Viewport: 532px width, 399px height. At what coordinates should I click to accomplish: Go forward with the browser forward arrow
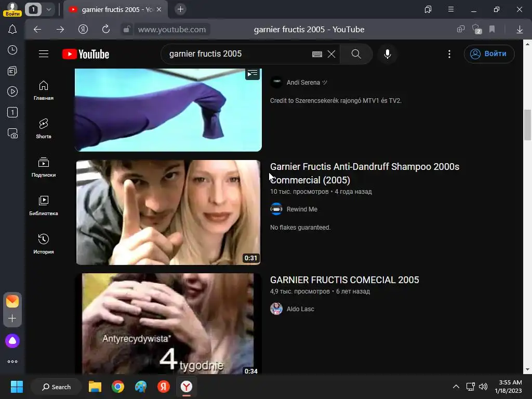coord(60,30)
